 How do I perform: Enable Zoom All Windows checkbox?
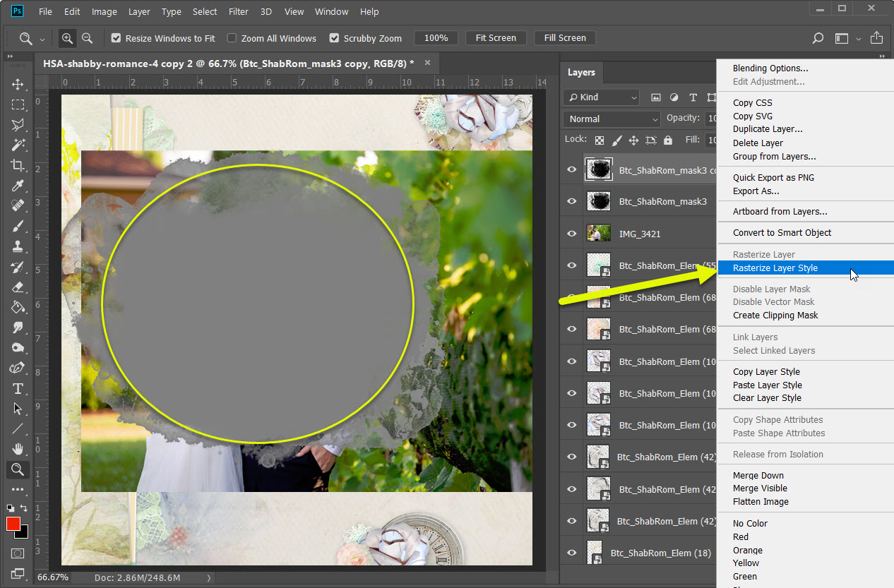click(231, 38)
